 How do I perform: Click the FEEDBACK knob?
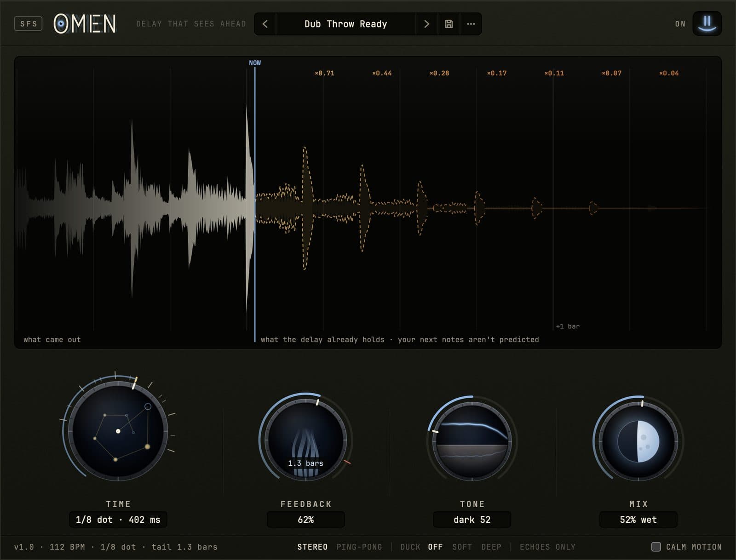pos(306,440)
